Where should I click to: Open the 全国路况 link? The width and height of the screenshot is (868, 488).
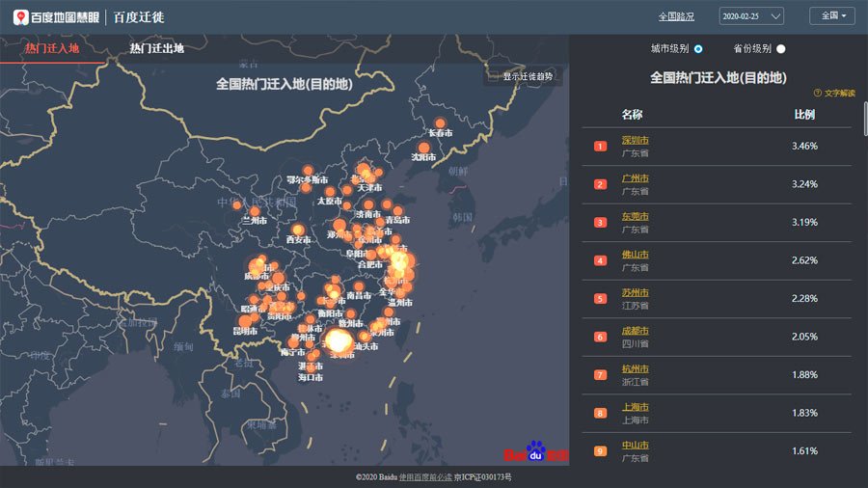pyautogui.click(x=676, y=16)
